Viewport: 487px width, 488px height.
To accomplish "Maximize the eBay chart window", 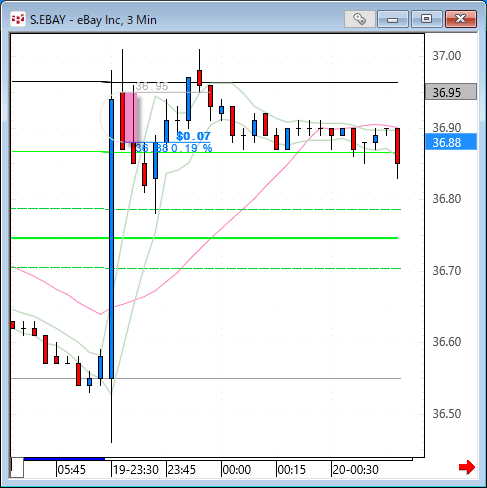I will 426,19.
